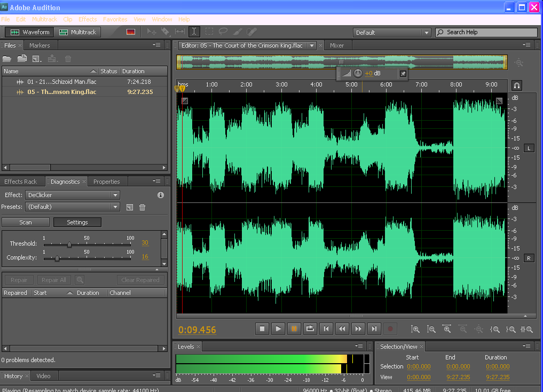Delete file trash icon in Files panel
The width and height of the screenshot is (543, 392).
[68, 59]
